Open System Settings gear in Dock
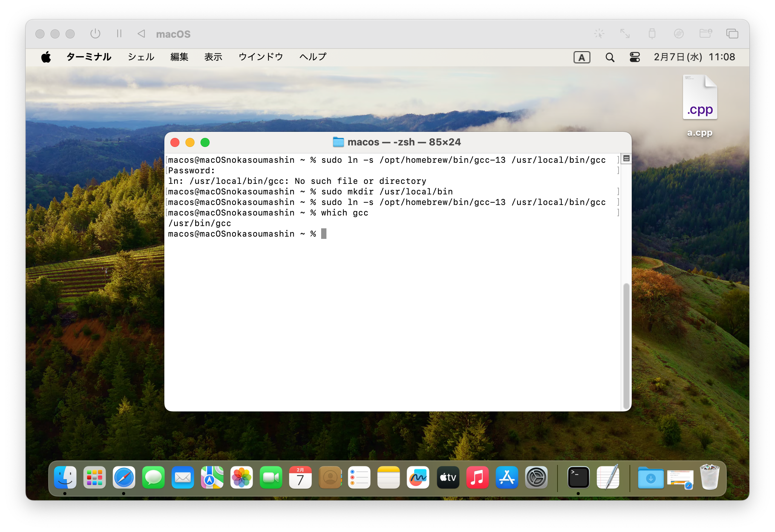The height and width of the screenshot is (532, 775). click(536, 477)
